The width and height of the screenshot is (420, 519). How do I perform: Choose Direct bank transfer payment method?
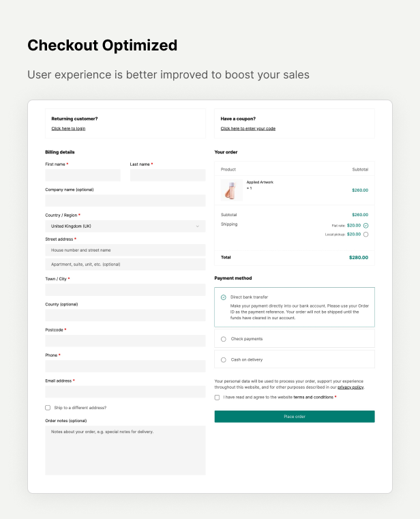coord(224,297)
